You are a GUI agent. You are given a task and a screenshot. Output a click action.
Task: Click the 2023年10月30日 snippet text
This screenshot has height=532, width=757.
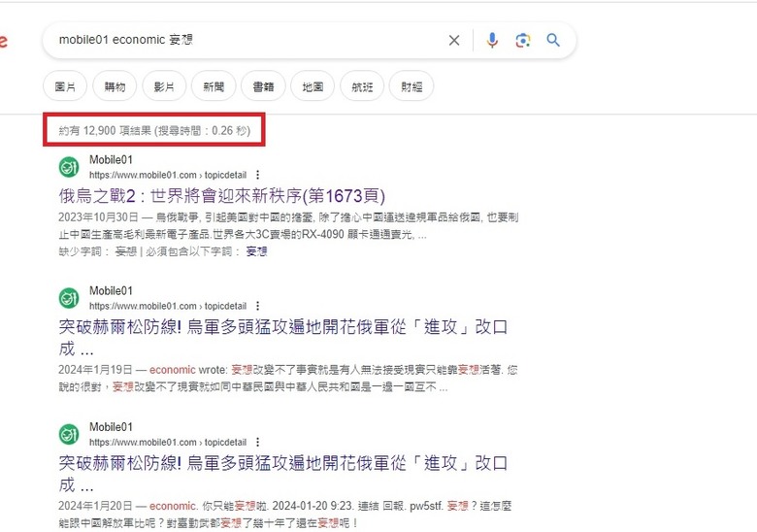(x=288, y=226)
